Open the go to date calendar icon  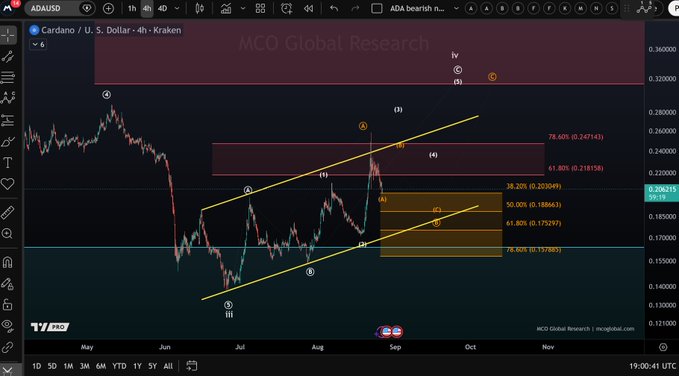click(x=192, y=366)
